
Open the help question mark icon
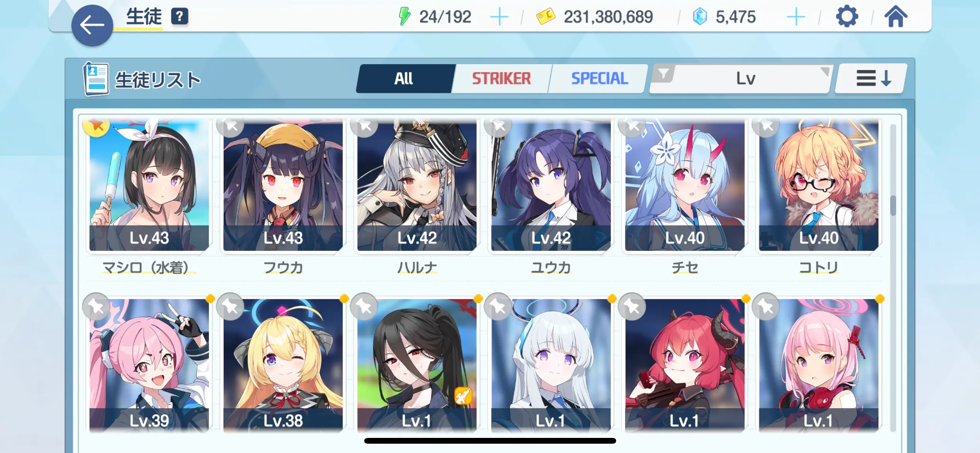point(180,17)
